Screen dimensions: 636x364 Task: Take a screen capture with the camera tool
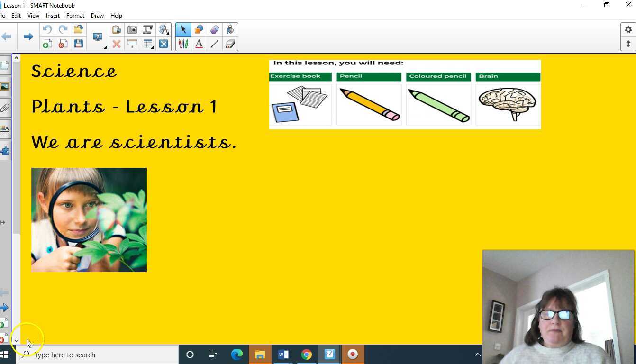pos(132,29)
